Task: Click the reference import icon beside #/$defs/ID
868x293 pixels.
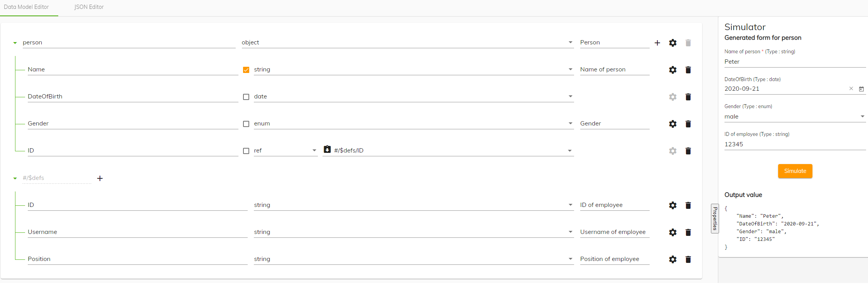Action: [327, 149]
